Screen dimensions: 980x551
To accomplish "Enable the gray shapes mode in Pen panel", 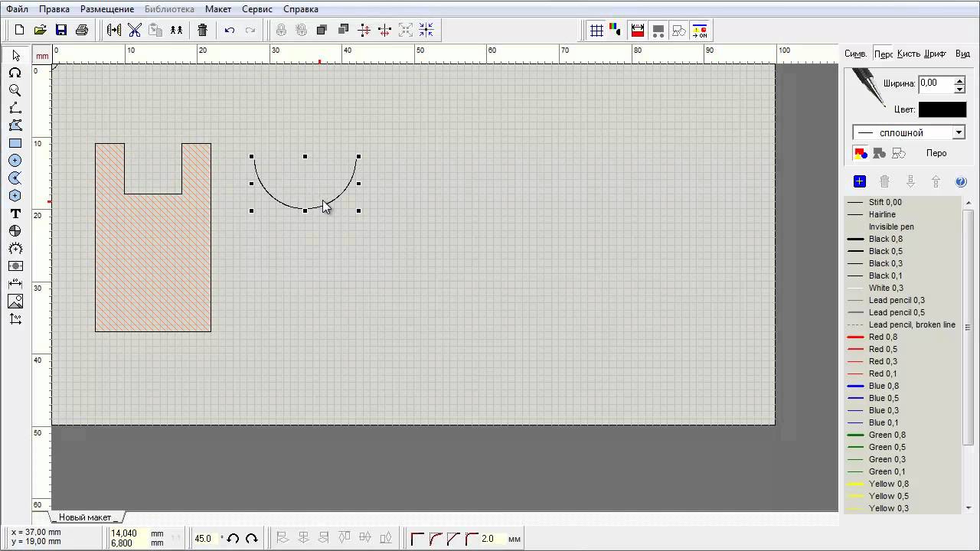I will [879, 153].
